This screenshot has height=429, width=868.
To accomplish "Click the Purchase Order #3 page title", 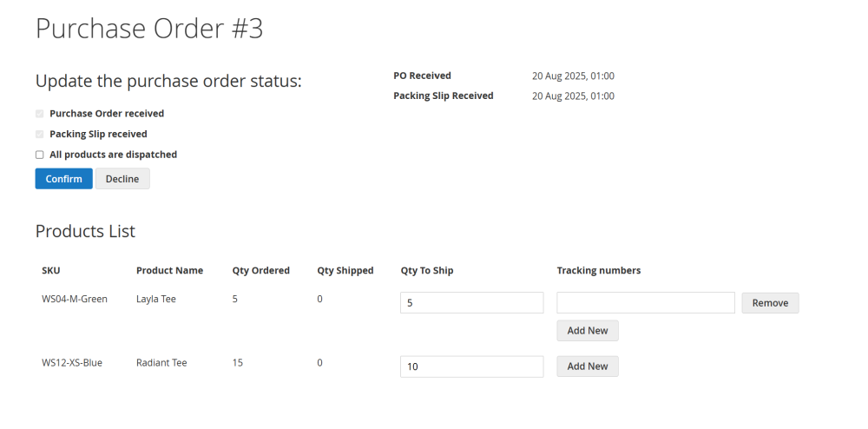I will click(x=149, y=29).
